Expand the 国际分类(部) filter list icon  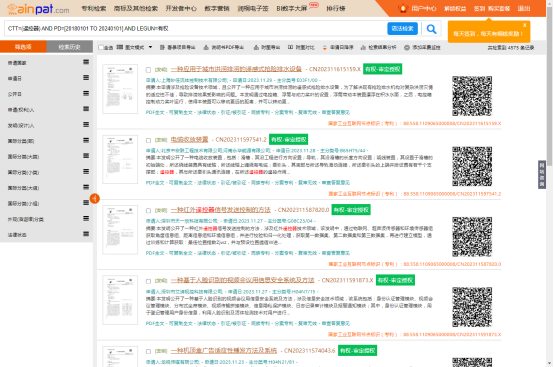[x=86, y=140]
